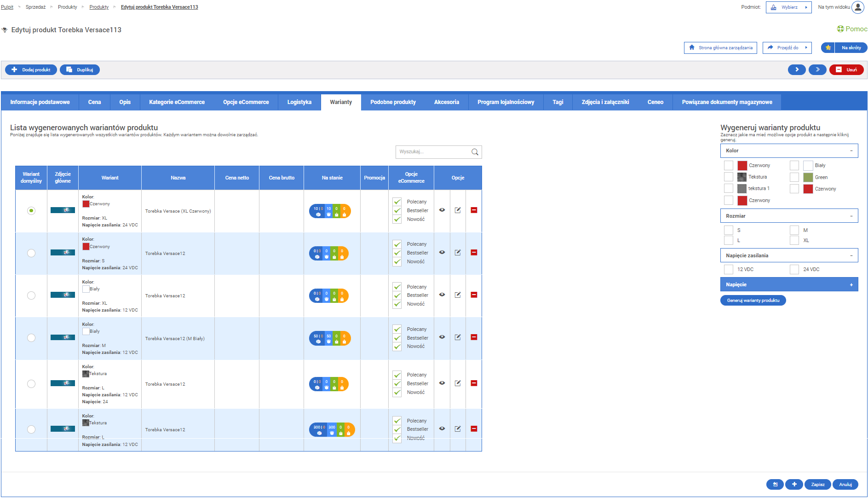Click the Duplikuj button
The width and height of the screenshot is (868, 498).
(80, 70)
